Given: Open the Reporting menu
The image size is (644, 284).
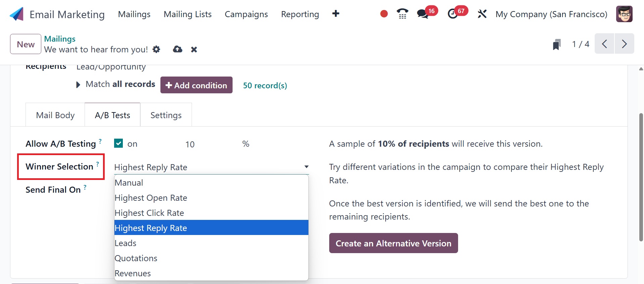Looking at the screenshot, I should (300, 14).
